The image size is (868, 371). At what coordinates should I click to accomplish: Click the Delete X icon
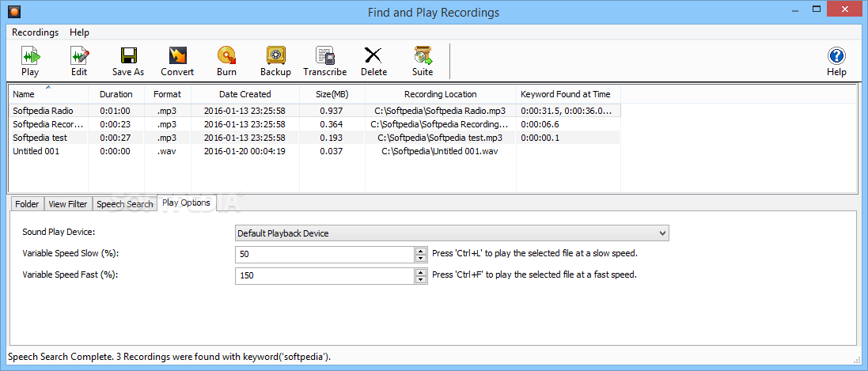pos(373,61)
